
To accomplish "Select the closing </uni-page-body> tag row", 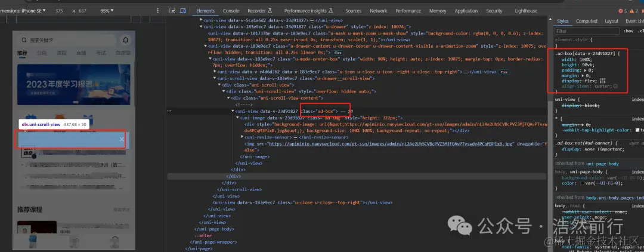I will (213, 229).
